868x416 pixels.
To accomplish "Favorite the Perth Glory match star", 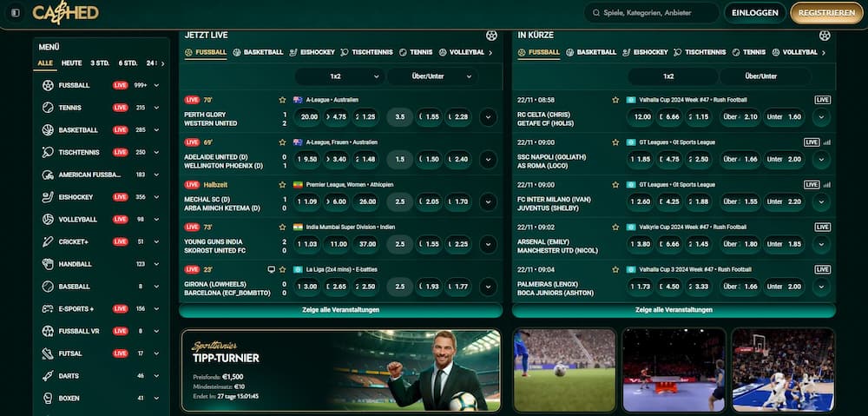I will pyautogui.click(x=282, y=100).
